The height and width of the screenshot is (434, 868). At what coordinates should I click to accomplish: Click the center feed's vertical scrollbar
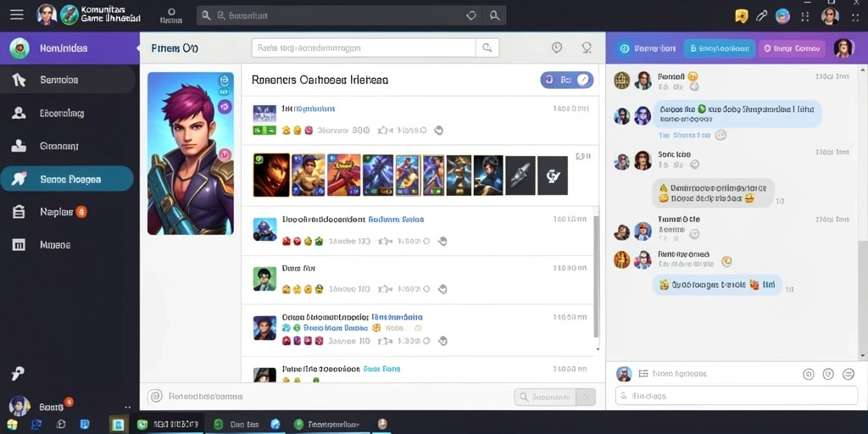(x=596, y=275)
